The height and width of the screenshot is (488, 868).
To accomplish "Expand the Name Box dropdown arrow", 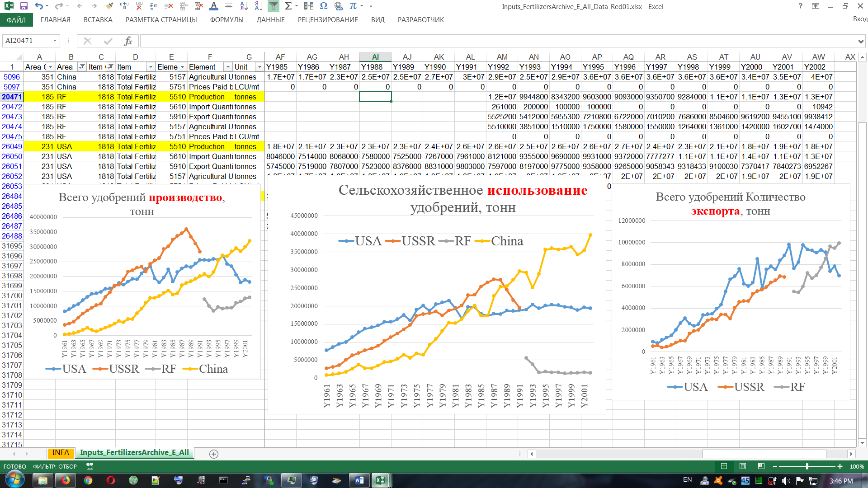I will coord(55,41).
